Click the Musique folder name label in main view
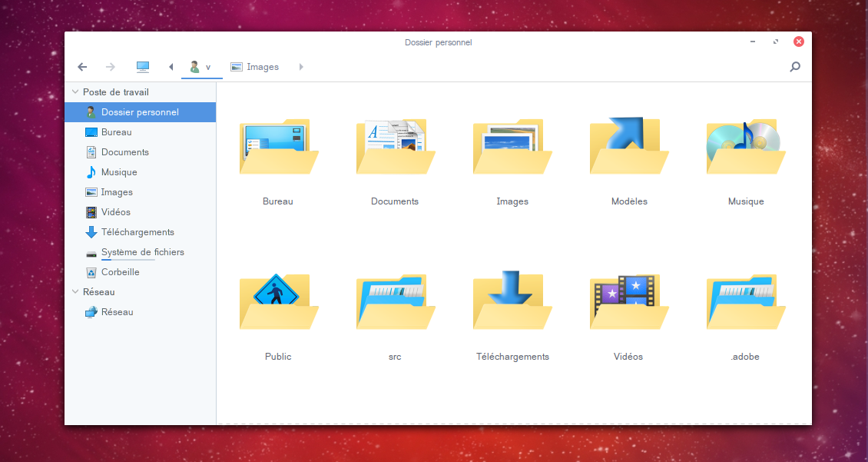 [x=746, y=201]
